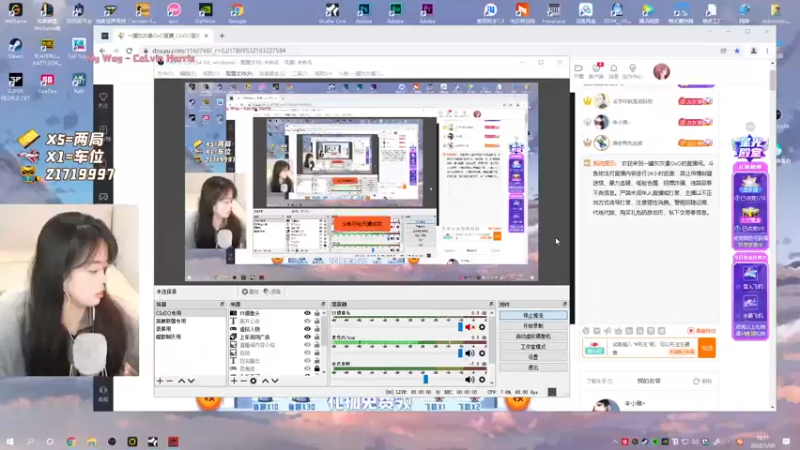Viewport: 800px width, 450px height.
Task: Toggle lock on fourth source row
Action: pos(317,337)
